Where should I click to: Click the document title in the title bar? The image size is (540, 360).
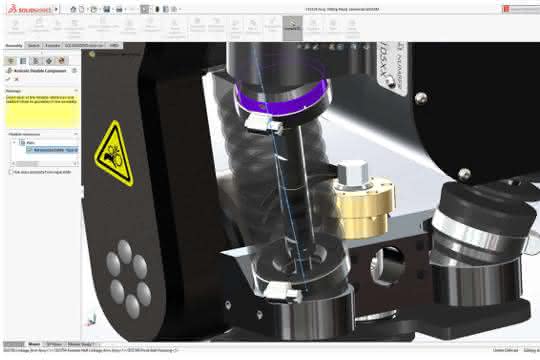(342, 9)
